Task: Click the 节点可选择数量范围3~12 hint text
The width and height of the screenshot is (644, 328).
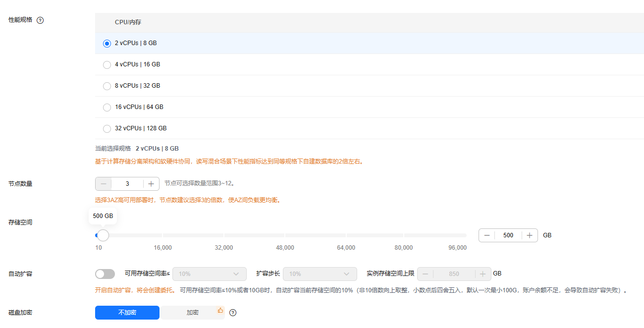Action: click(199, 183)
